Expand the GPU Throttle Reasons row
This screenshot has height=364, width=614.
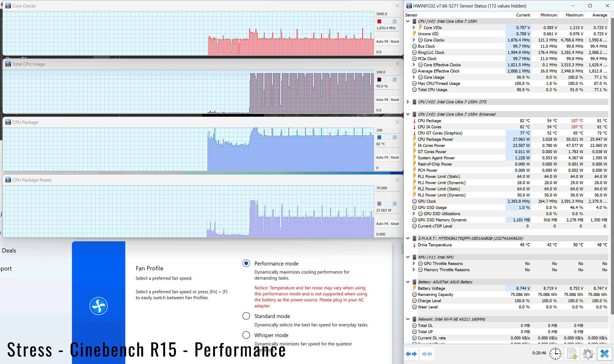click(414, 263)
